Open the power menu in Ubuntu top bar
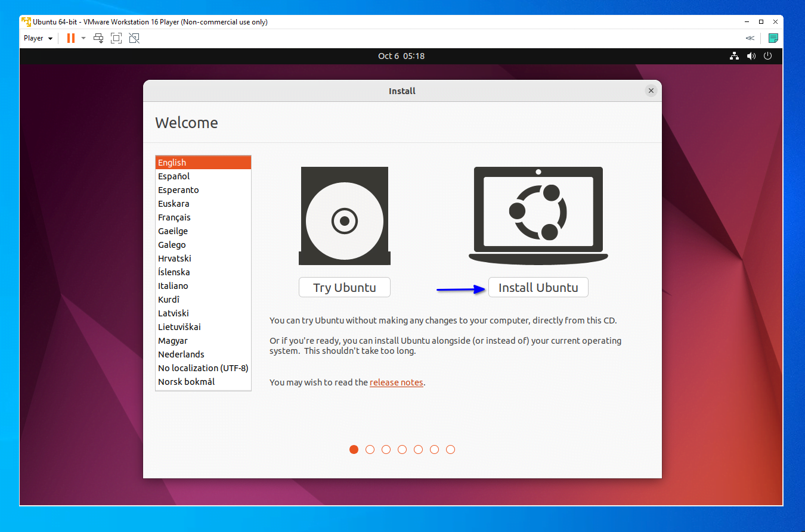This screenshot has height=532, width=805. (x=768, y=55)
